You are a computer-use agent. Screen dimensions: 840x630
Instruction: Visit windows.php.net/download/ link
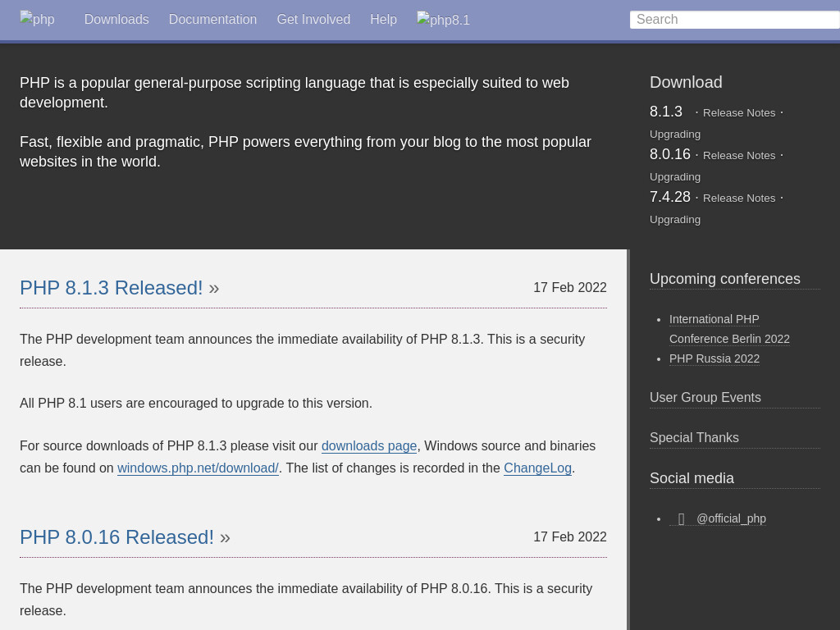coord(198,468)
